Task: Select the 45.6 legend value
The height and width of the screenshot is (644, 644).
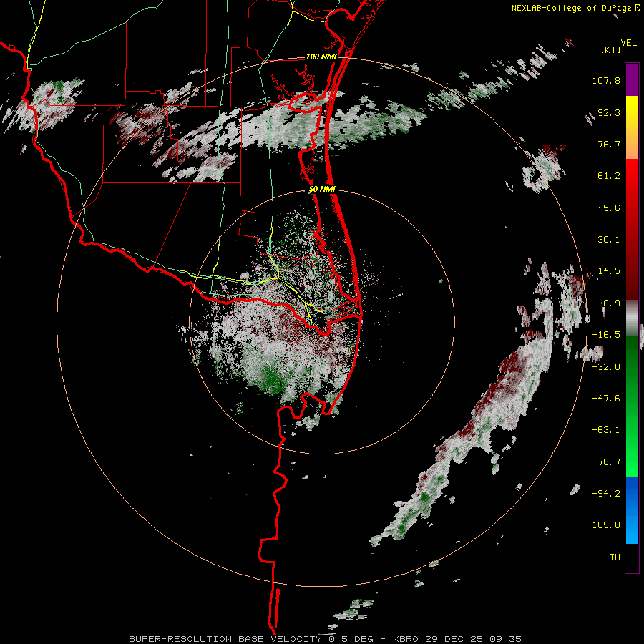Action: [x=609, y=208]
